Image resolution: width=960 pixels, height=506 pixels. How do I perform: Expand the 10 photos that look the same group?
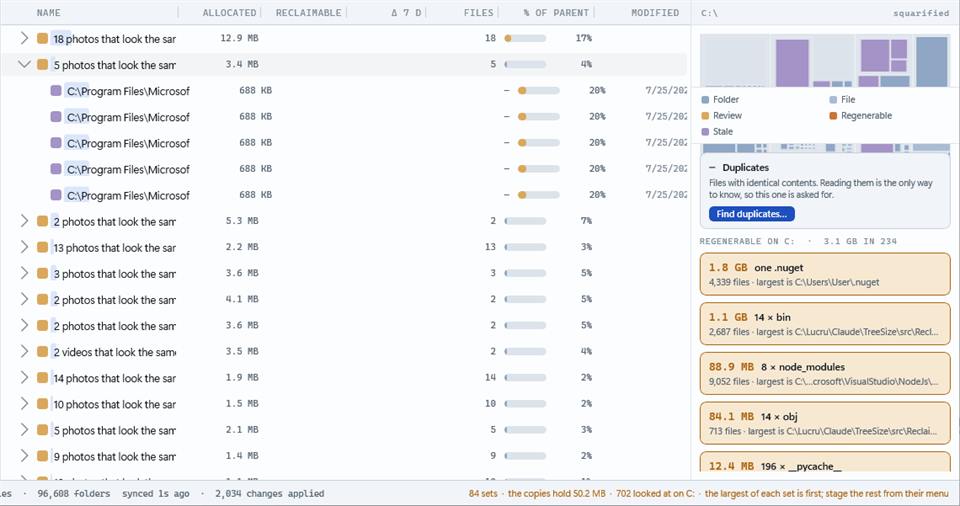(24, 403)
